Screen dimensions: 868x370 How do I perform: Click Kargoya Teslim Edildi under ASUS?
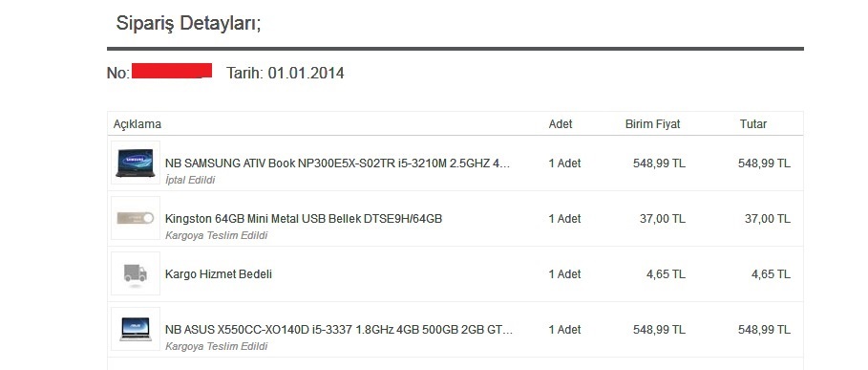216,346
